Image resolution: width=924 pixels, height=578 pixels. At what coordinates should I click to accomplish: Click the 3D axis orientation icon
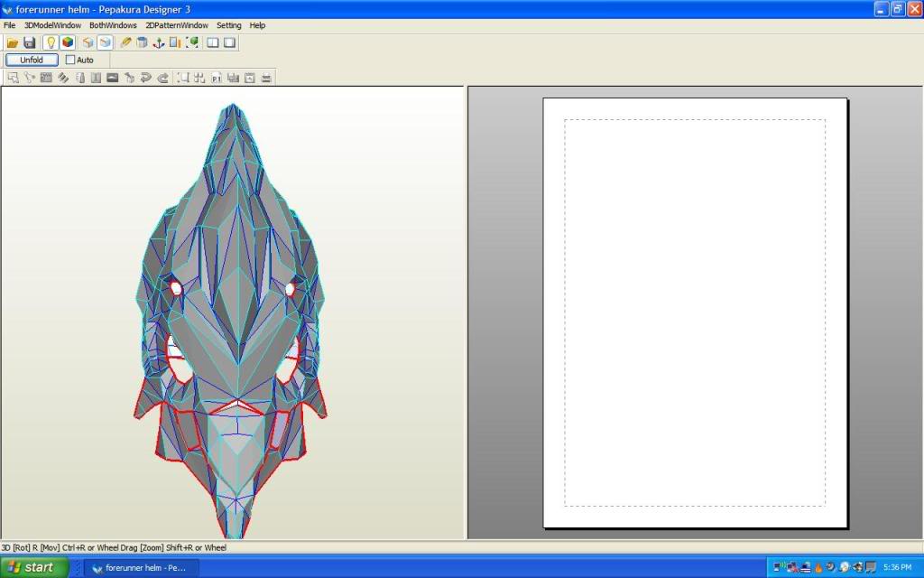click(x=159, y=42)
